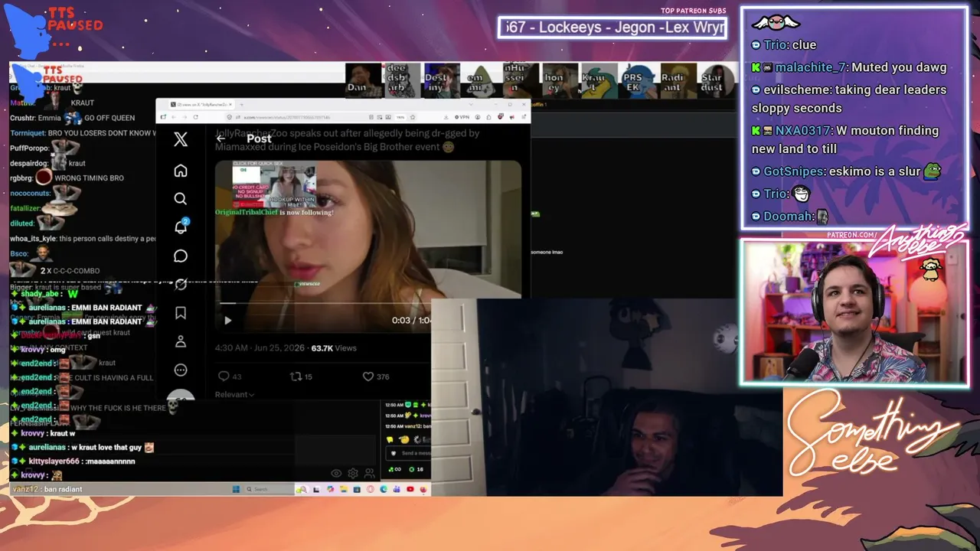Open the X More (three dots) icon
The height and width of the screenshot is (551, 980).
coord(181,370)
